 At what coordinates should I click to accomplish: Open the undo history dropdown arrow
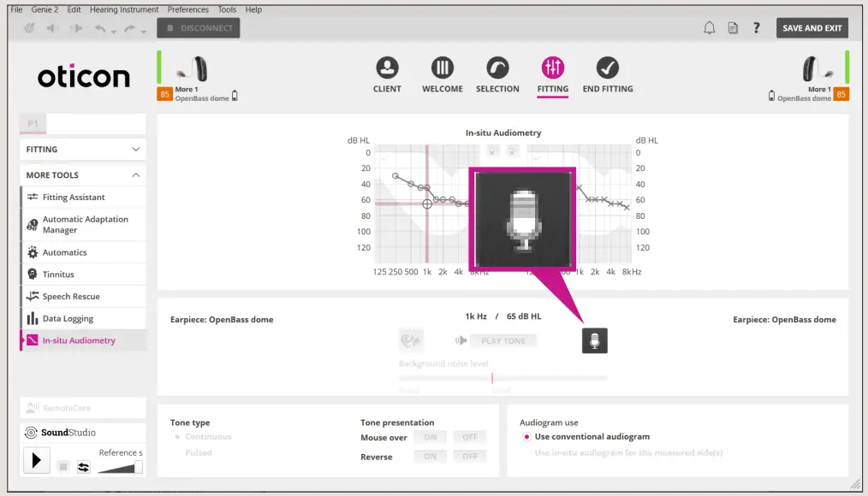point(114,32)
